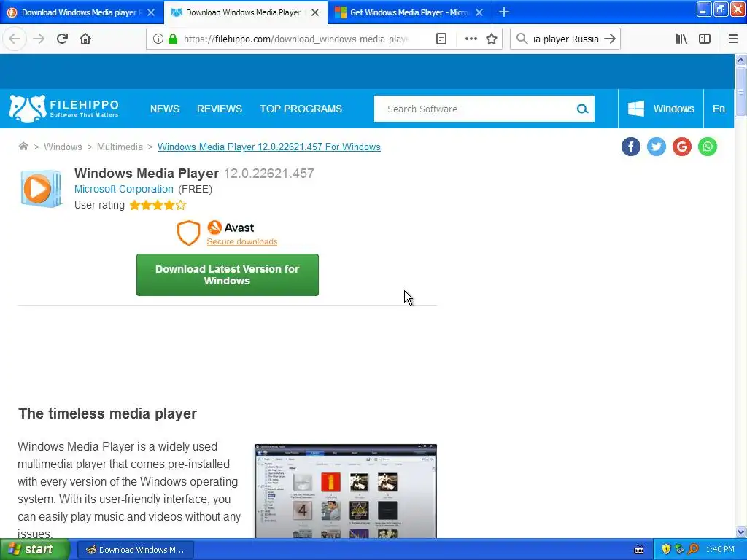Screen dimensions: 747x560
Task: Share the page on Twitter
Action: point(657,147)
